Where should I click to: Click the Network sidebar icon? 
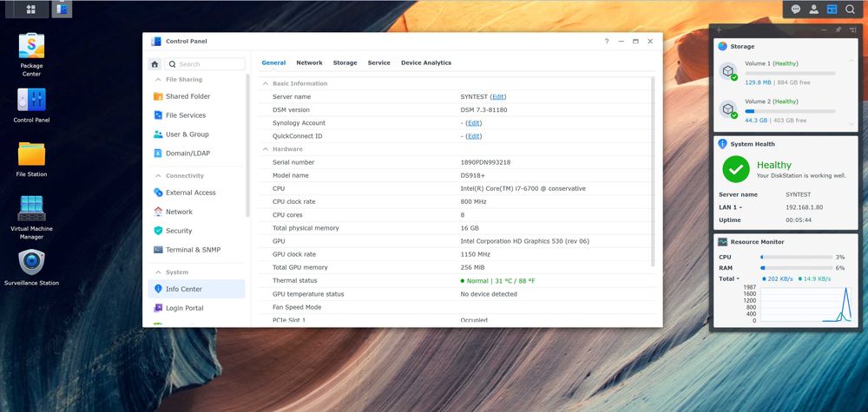coord(158,212)
